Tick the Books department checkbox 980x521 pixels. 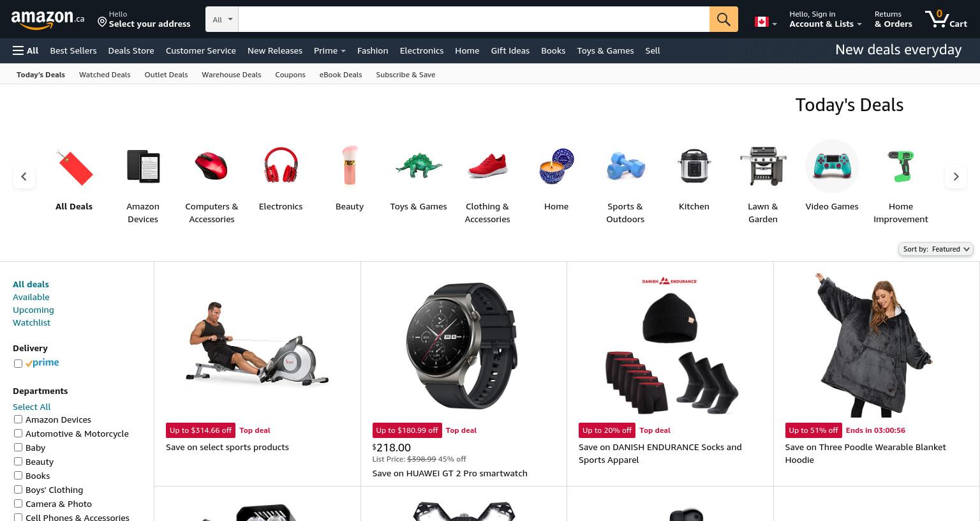click(18, 476)
